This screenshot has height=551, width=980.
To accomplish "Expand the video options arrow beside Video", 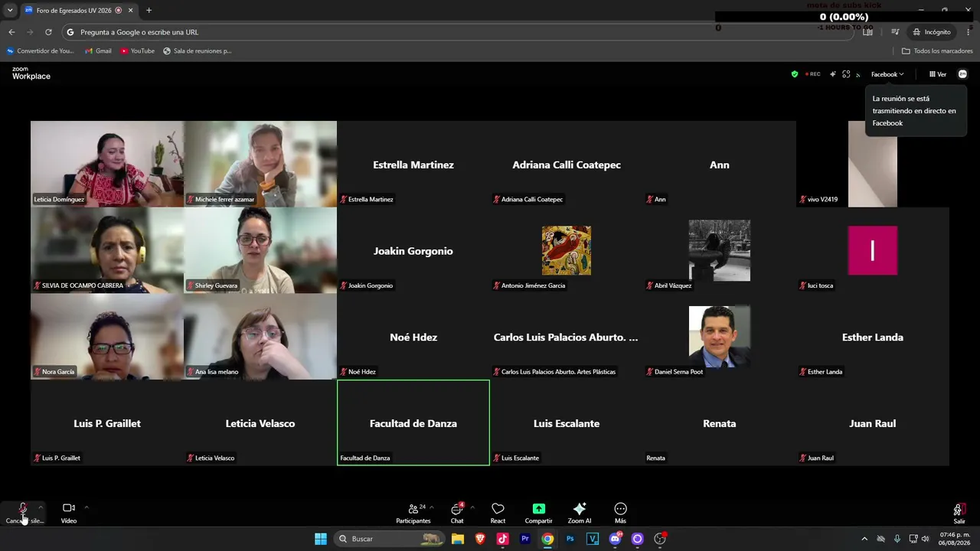I will (x=87, y=507).
